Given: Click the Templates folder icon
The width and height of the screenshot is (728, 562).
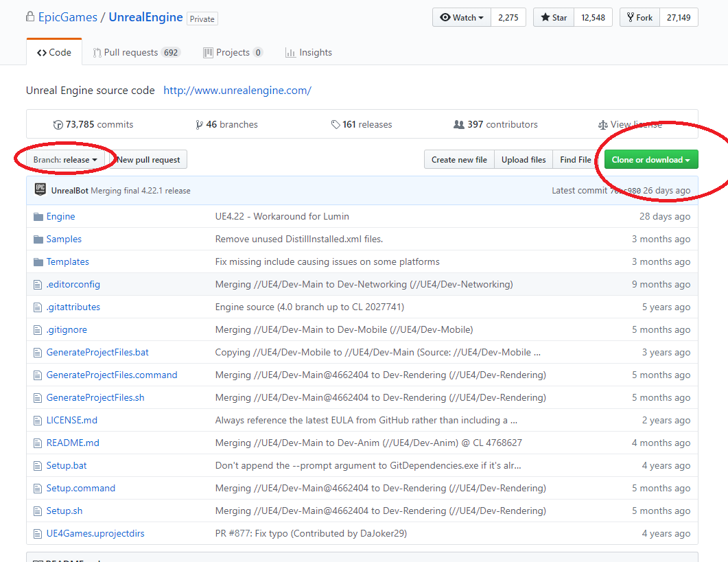Looking at the screenshot, I should pos(38,262).
